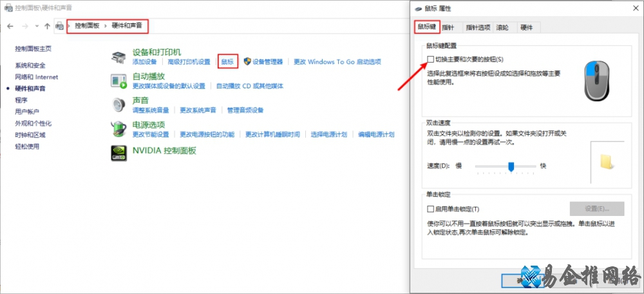Open the recent locations dropdown arrow
644x294 pixels.
[x=37, y=26]
